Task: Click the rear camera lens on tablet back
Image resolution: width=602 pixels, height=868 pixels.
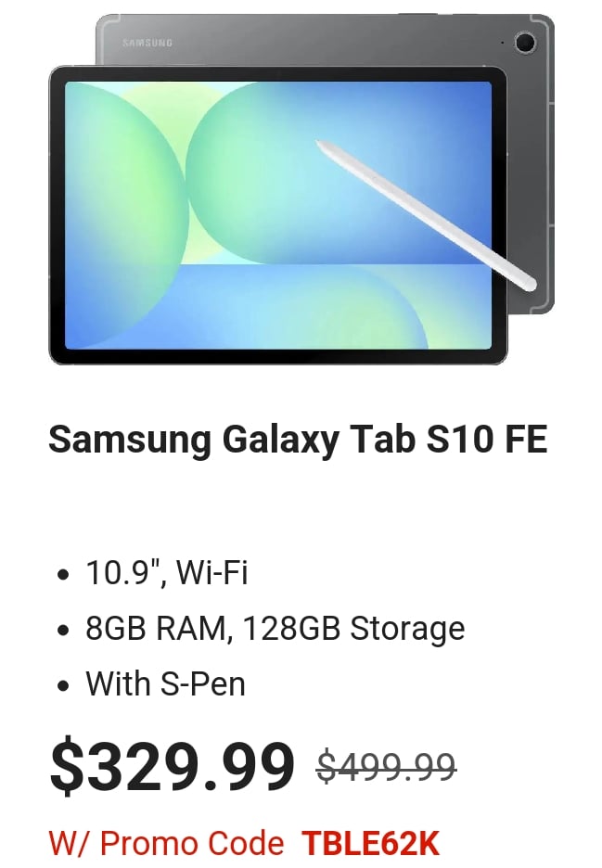Action: (524, 43)
